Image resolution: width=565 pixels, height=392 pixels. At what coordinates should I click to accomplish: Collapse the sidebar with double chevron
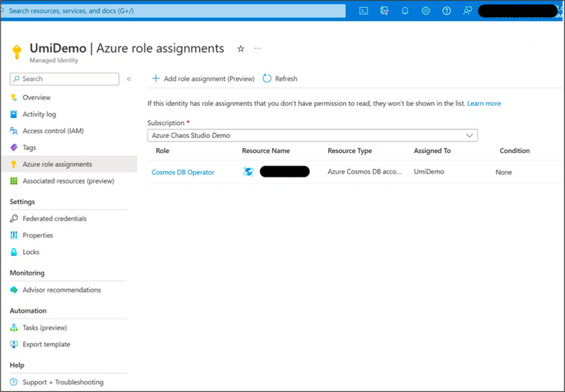(128, 79)
